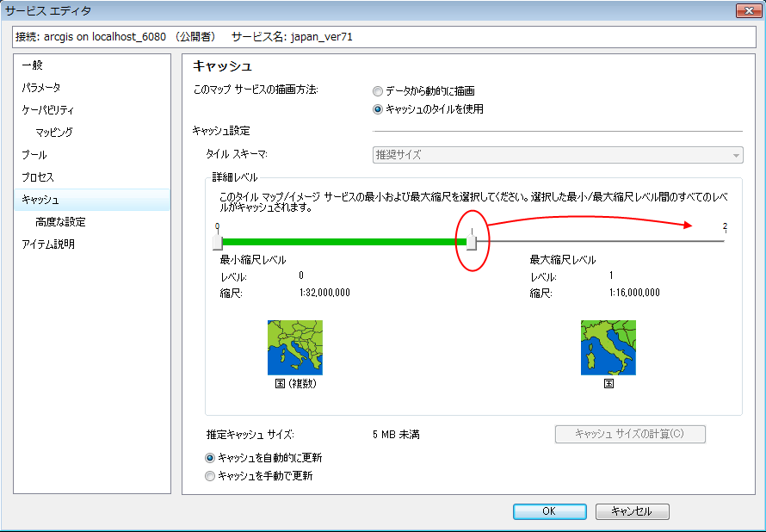The image size is (766, 532).
Task: Click the minimum scale slider handle
Action: coord(218,242)
